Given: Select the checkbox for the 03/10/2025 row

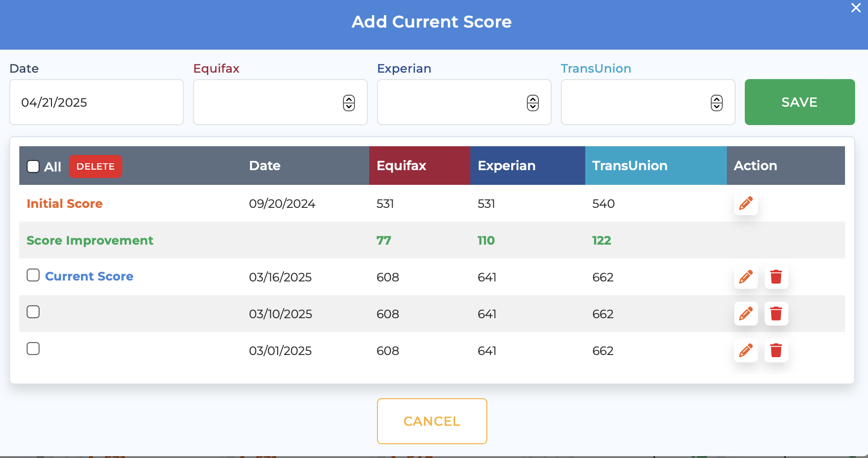Looking at the screenshot, I should 33,312.
